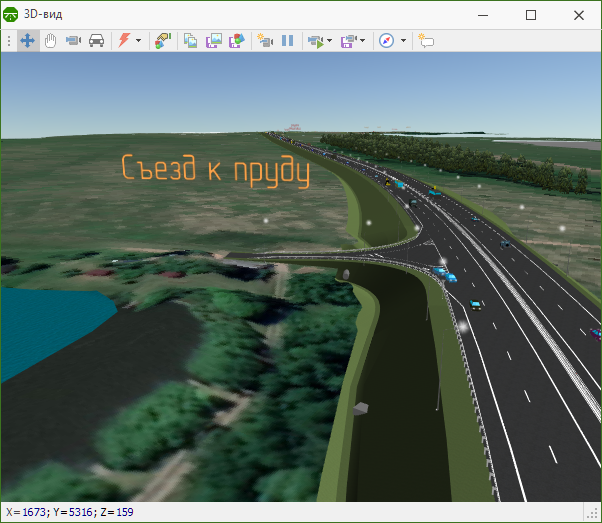Pause the animation playback
Viewport: 602px width, 523px height.
288,41
